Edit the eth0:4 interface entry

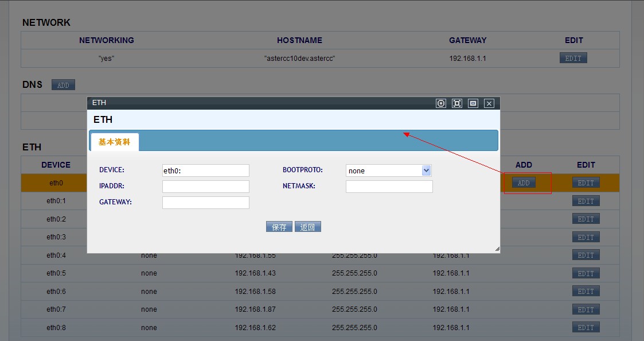586,255
